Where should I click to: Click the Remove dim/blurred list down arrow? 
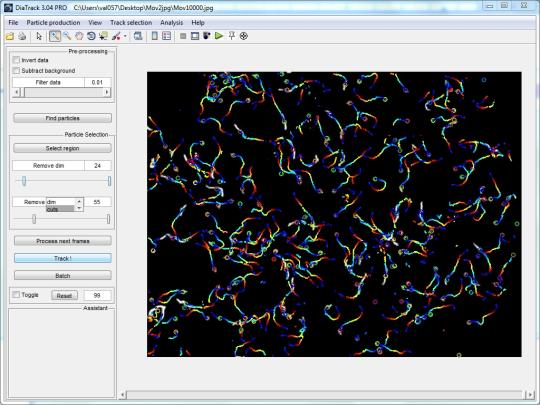(79, 208)
